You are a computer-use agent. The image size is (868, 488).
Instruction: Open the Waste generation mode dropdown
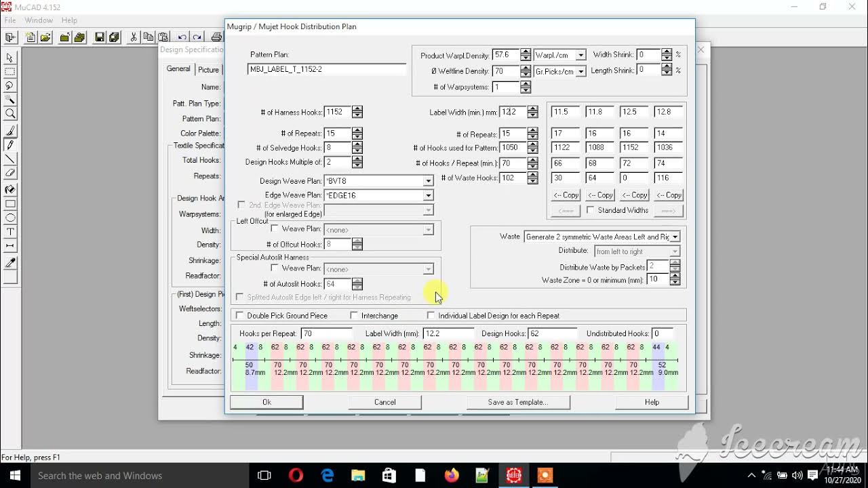tap(675, 237)
